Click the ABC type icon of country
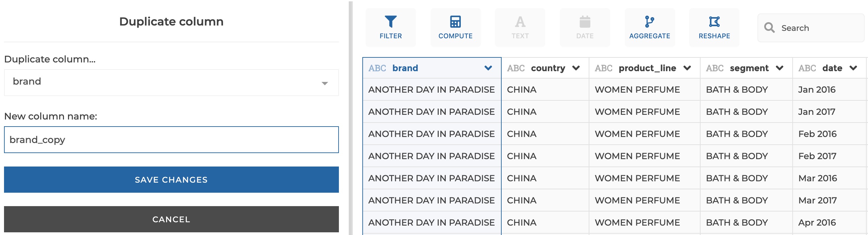The height and width of the screenshot is (235, 868). click(516, 68)
